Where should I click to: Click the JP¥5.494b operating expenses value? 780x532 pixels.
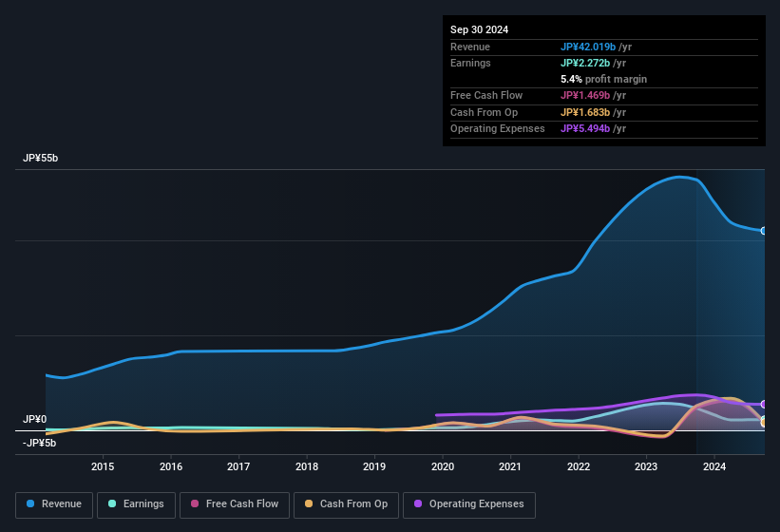pos(585,129)
